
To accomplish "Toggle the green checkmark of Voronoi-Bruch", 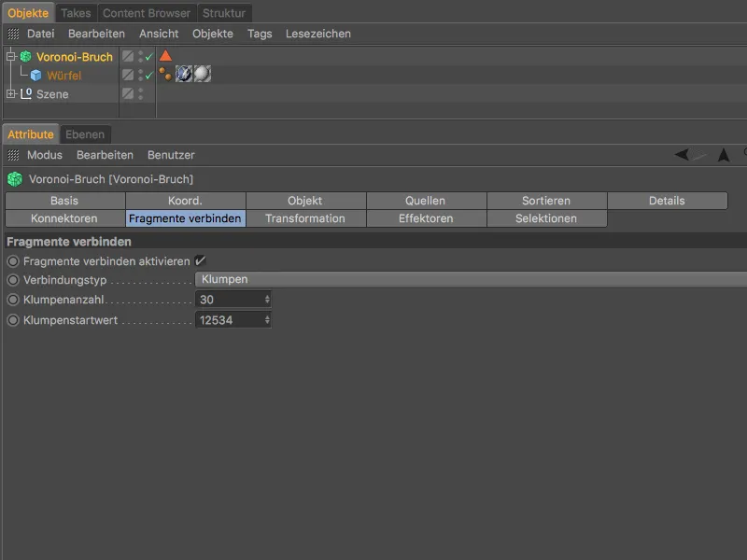I will pyautogui.click(x=149, y=57).
